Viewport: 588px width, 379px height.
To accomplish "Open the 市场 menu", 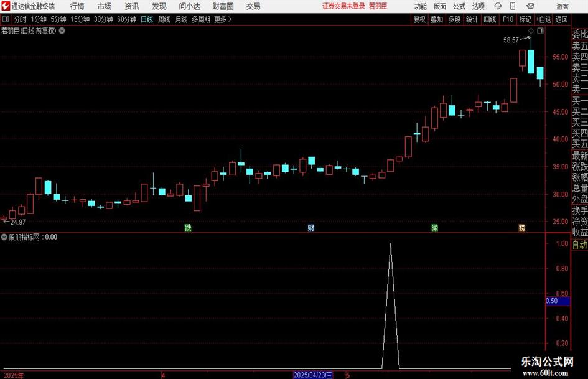I will [x=105, y=6].
